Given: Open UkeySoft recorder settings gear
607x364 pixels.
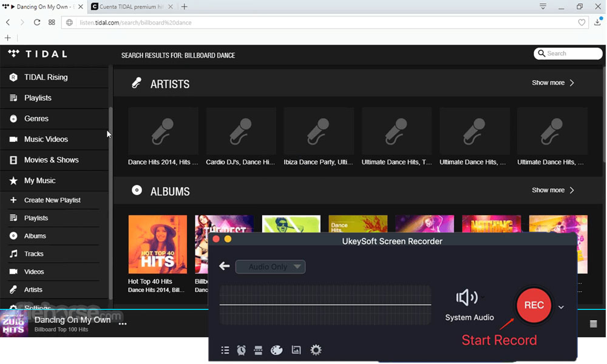Looking at the screenshot, I should 316,351.
